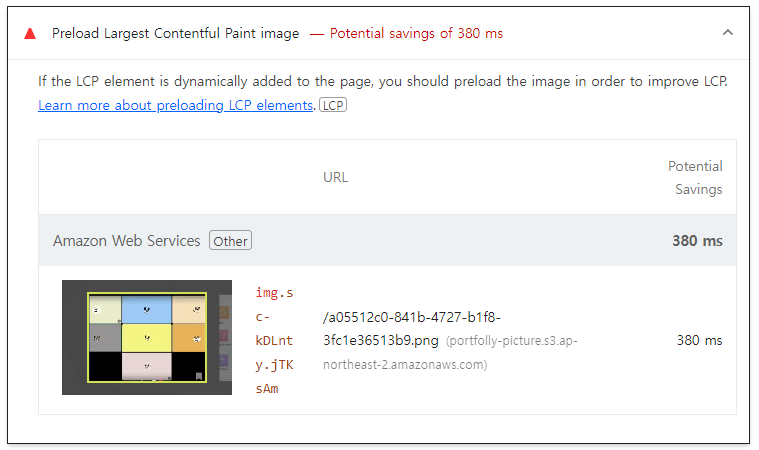759x450 pixels.
Task: Click the Preload Largest Contentful Paint image title
Action: (176, 33)
